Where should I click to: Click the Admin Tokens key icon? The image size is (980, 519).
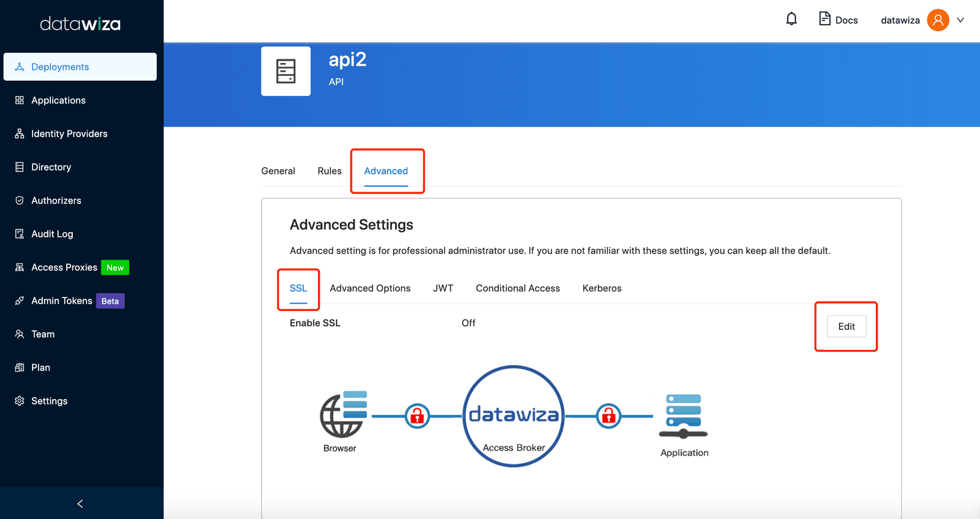coord(20,301)
